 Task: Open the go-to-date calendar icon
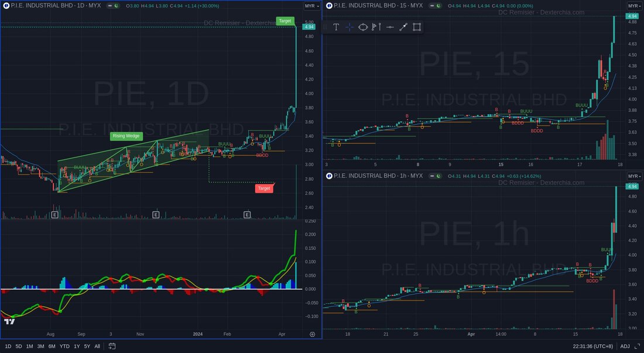[x=112, y=346]
